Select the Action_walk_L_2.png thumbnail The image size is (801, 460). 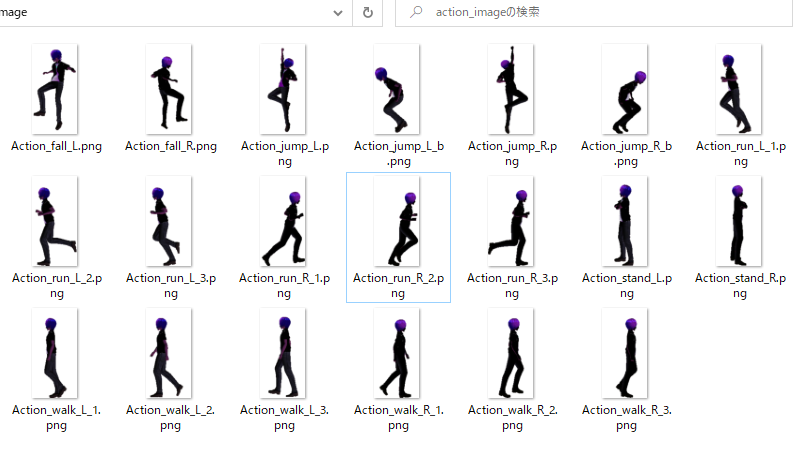[x=169, y=353]
